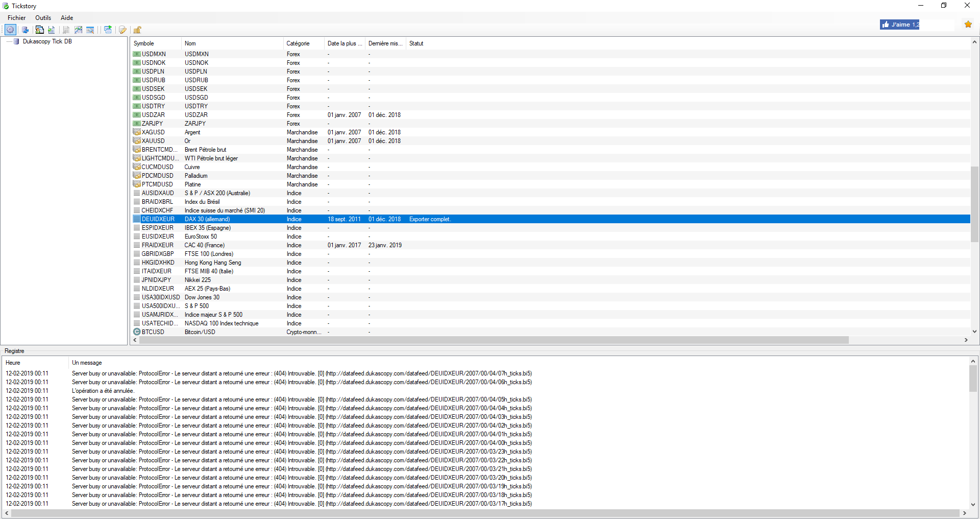Click symbol list horizontal scrollbar thumb

pos(494,340)
